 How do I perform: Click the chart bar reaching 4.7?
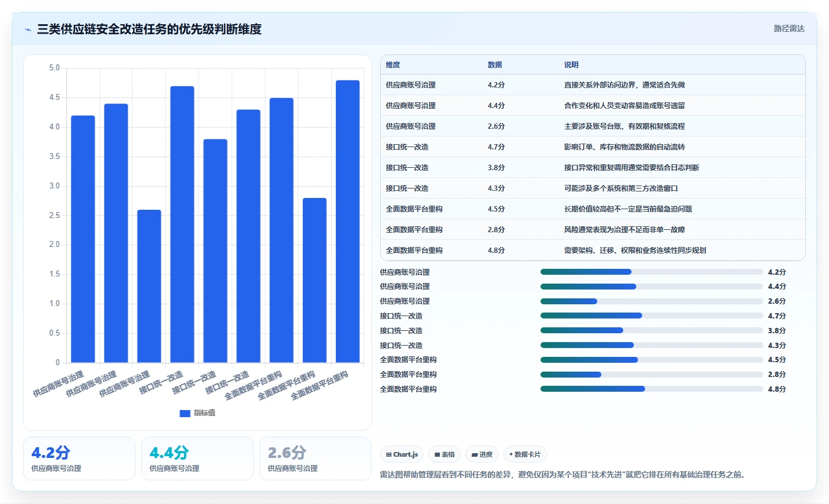(x=182, y=225)
